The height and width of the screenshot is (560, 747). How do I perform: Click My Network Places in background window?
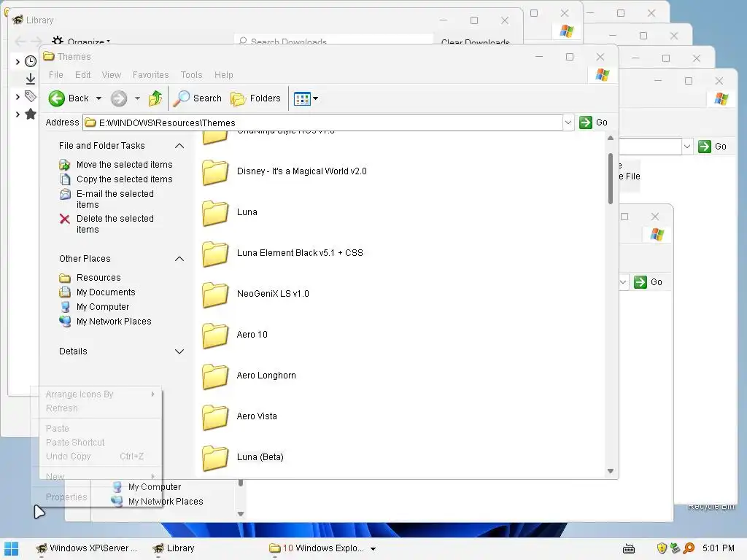pos(158,502)
